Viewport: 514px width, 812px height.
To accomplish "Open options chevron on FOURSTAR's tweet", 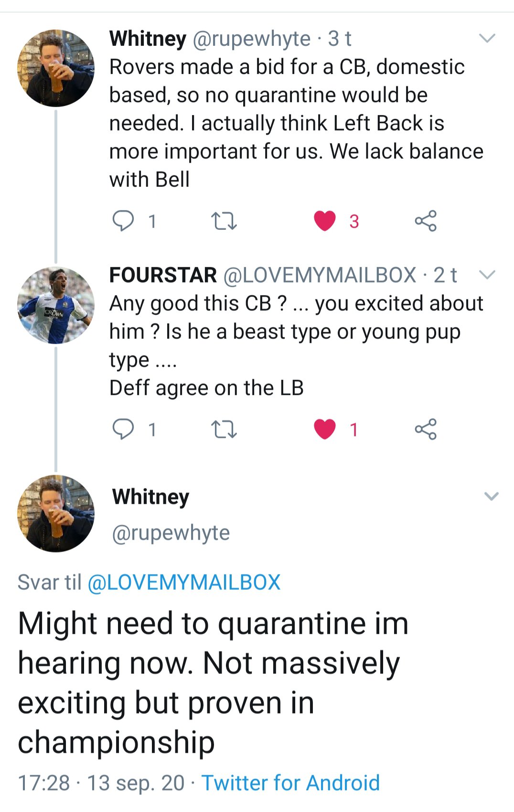I will (x=487, y=275).
